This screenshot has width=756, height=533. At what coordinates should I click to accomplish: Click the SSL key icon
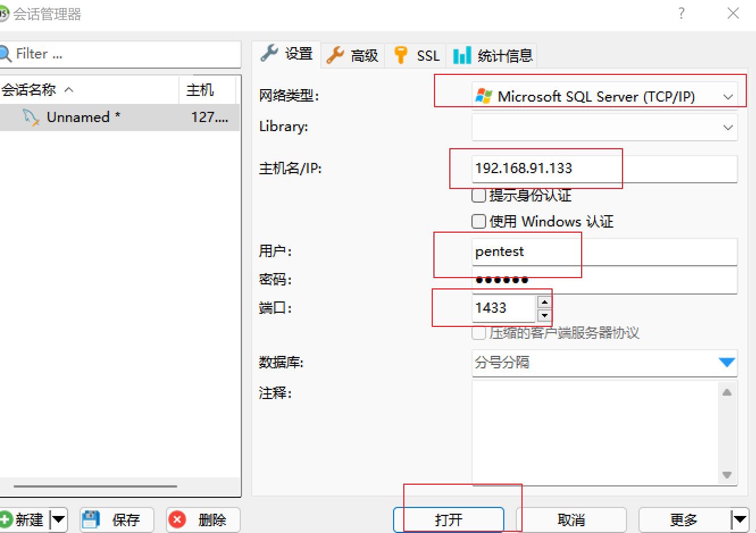(400, 55)
